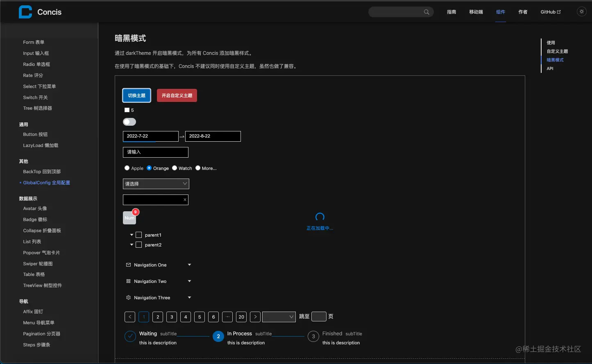Open Table 表格 in sidebar
592x364 pixels.
pyautogui.click(x=34, y=274)
